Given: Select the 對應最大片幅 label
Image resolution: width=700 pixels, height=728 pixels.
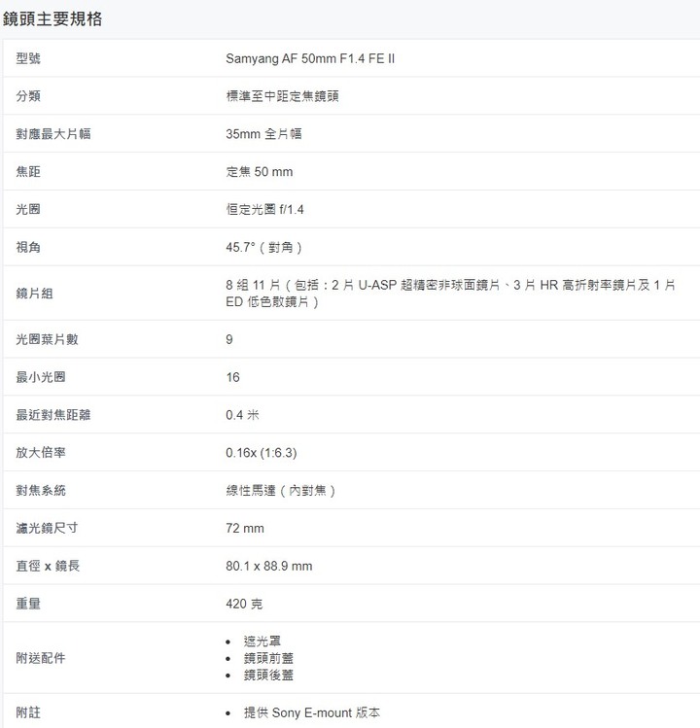Looking at the screenshot, I should click(53, 134).
